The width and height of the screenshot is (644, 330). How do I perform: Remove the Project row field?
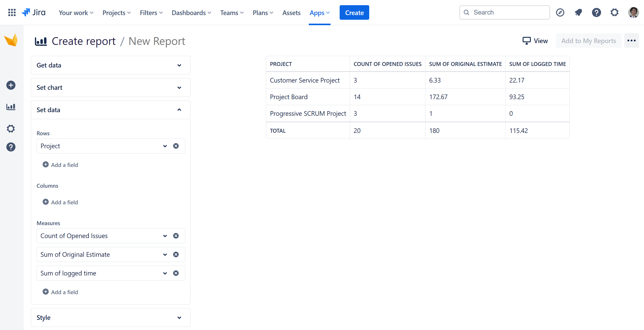176,146
